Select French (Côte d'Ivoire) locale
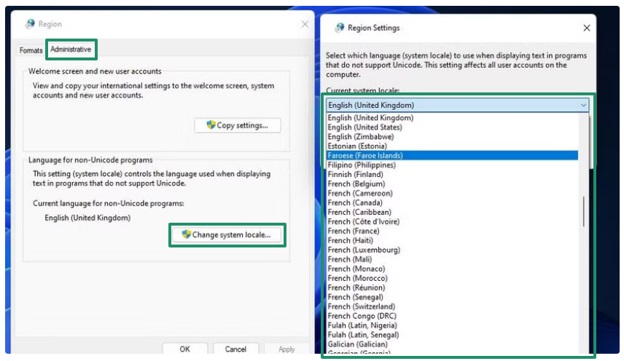This screenshot has height=361, width=624. (452, 222)
